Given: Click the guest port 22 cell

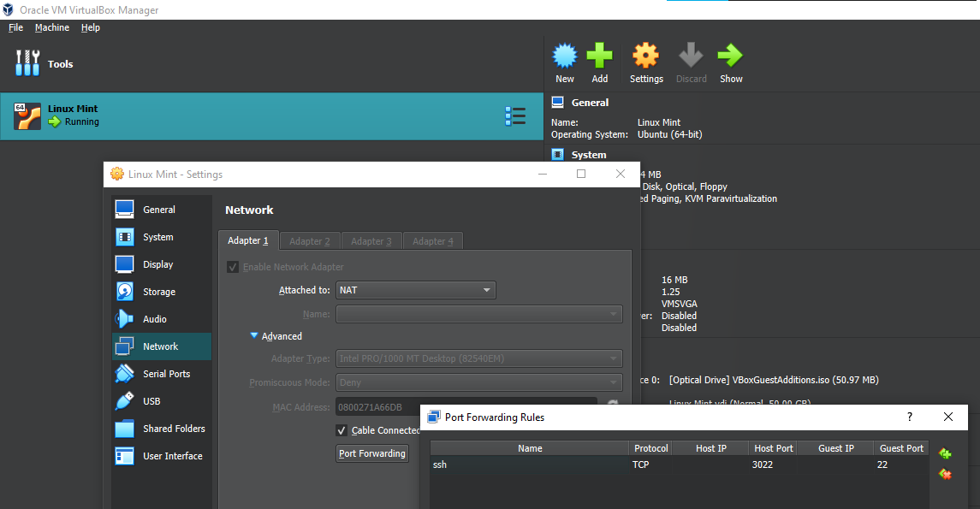Looking at the screenshot, I should [901, 465].
